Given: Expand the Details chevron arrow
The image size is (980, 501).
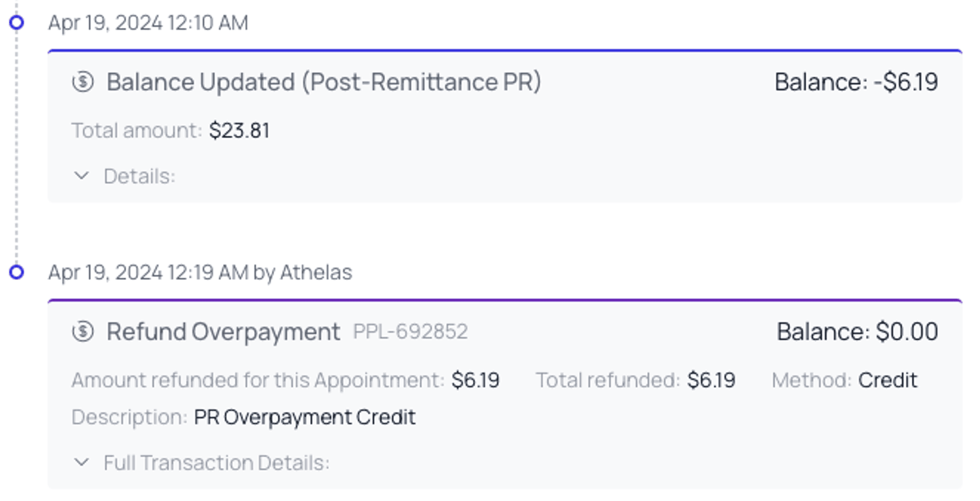Looking at the screenshot, I should [x=81, y=176].
